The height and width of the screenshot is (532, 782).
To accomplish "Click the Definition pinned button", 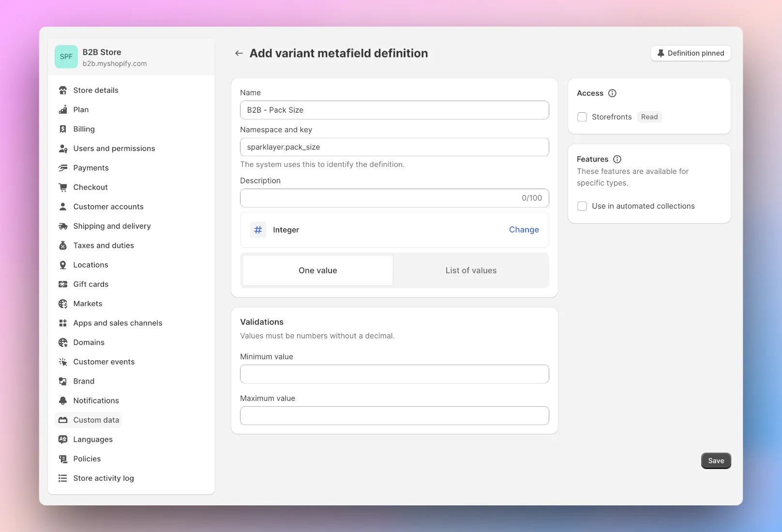I will pyautogui.click(x=691, y=53).
